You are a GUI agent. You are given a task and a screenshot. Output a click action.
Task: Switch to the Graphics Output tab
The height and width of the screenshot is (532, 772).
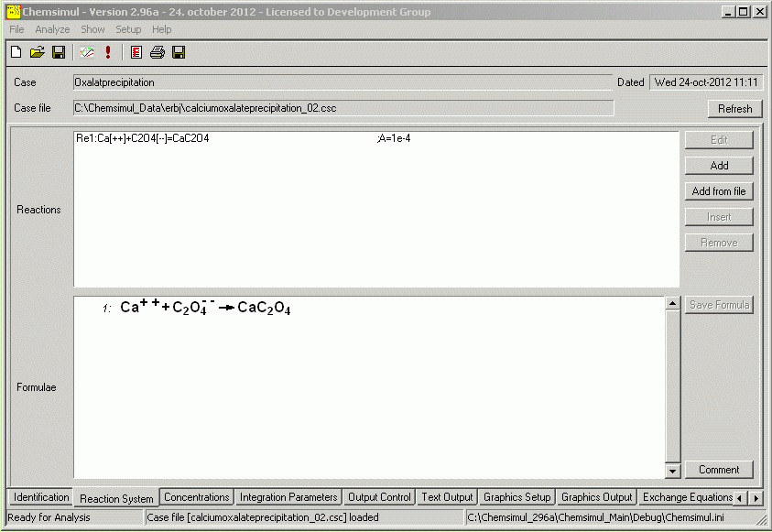pos(597,497)
